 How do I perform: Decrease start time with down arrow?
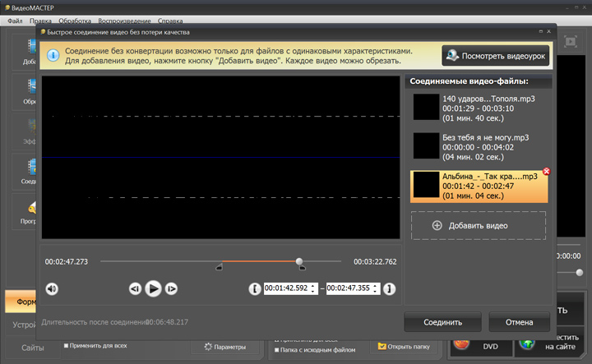coord(313,292)
